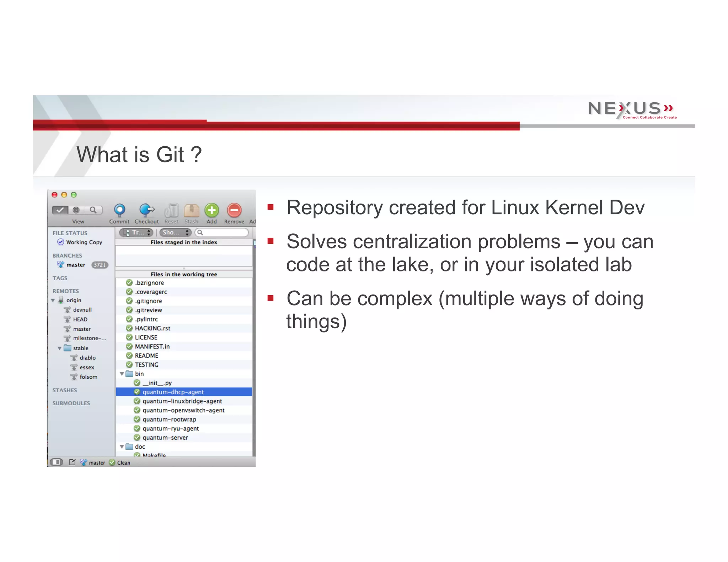
Task: Select the .gitreview file
Action: pos(184,310)
